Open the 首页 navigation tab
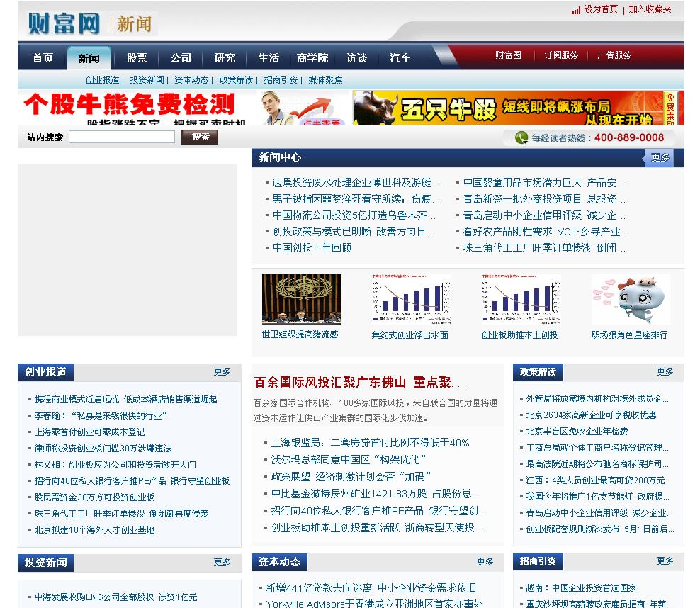The height and width of the screenshot is (608, 700). pos(43,57)
